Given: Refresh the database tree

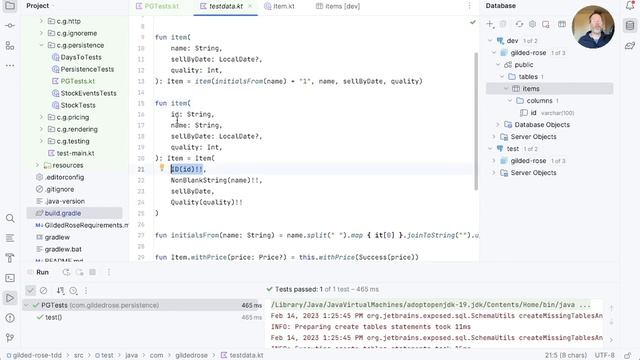Looking at the screenshot, I should click(x=519, y=24).
